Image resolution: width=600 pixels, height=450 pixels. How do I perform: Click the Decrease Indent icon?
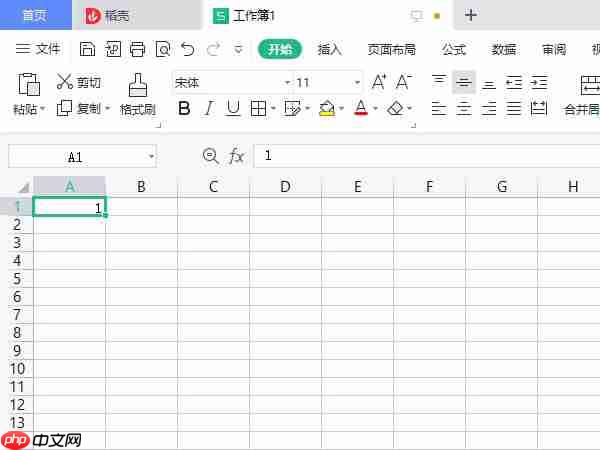514,82
